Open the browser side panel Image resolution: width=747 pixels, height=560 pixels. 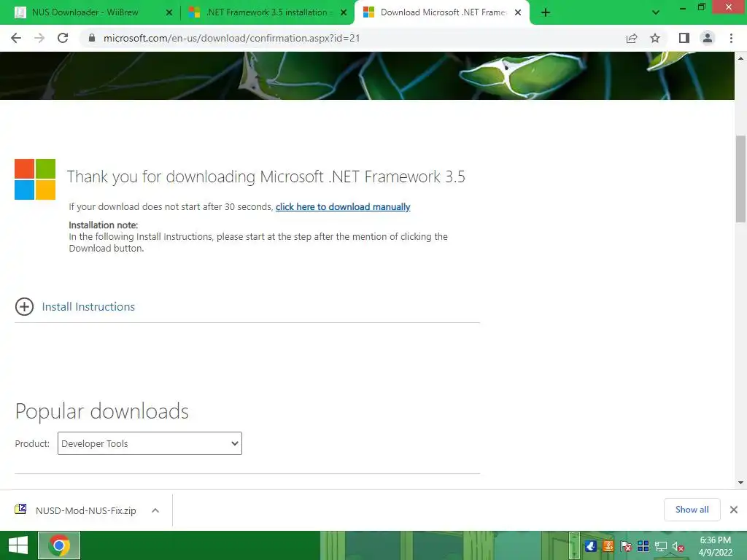[684, 38]
